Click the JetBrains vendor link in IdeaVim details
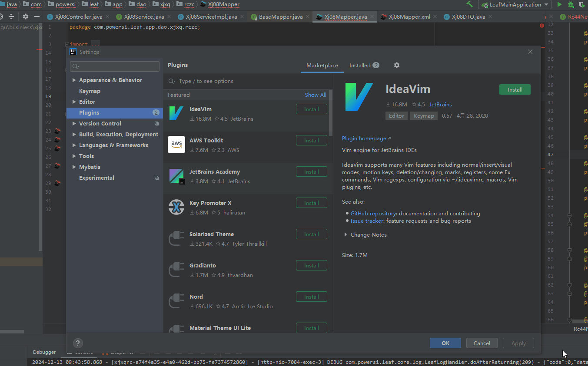Image resolution: width=588 pixels, height=366 pixels. [x=441, y=105]
